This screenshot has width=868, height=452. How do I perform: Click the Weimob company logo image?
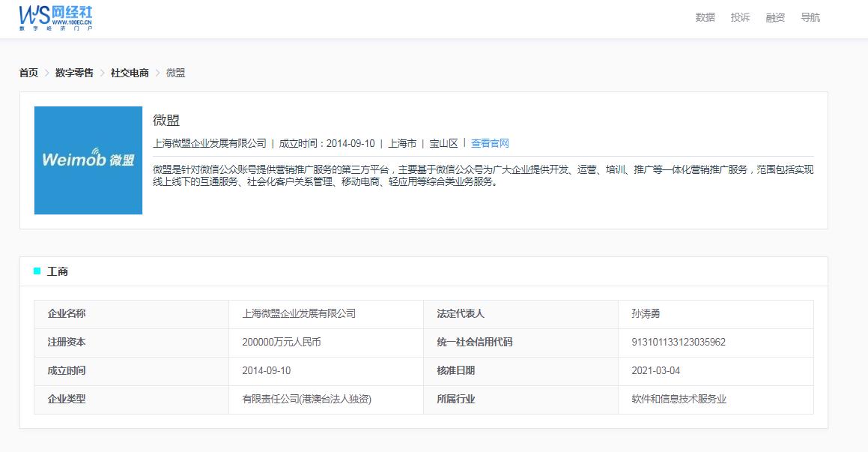point(88,160)
